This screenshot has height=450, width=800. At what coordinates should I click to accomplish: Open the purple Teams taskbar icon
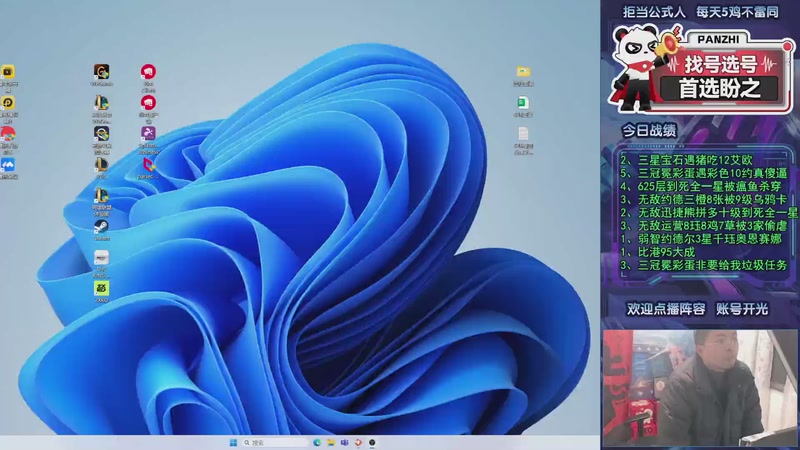tap(344, 442)
